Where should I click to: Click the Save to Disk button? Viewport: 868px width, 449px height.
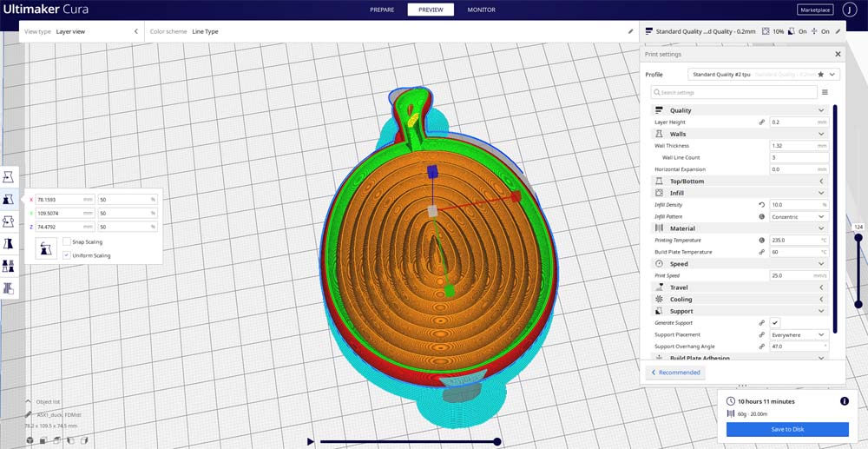787,429
